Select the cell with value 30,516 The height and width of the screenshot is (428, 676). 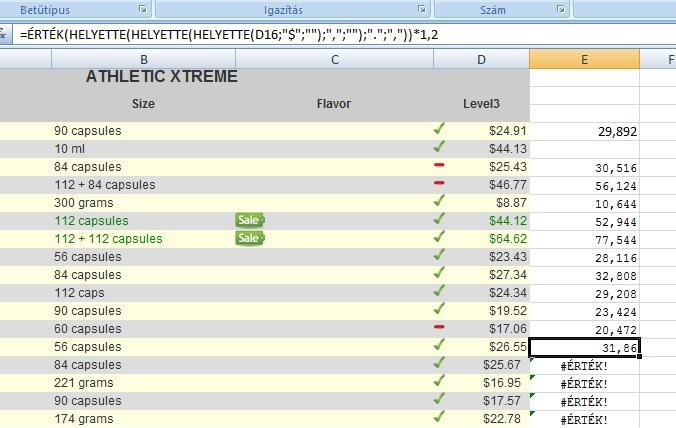click(x=584, y=167)
